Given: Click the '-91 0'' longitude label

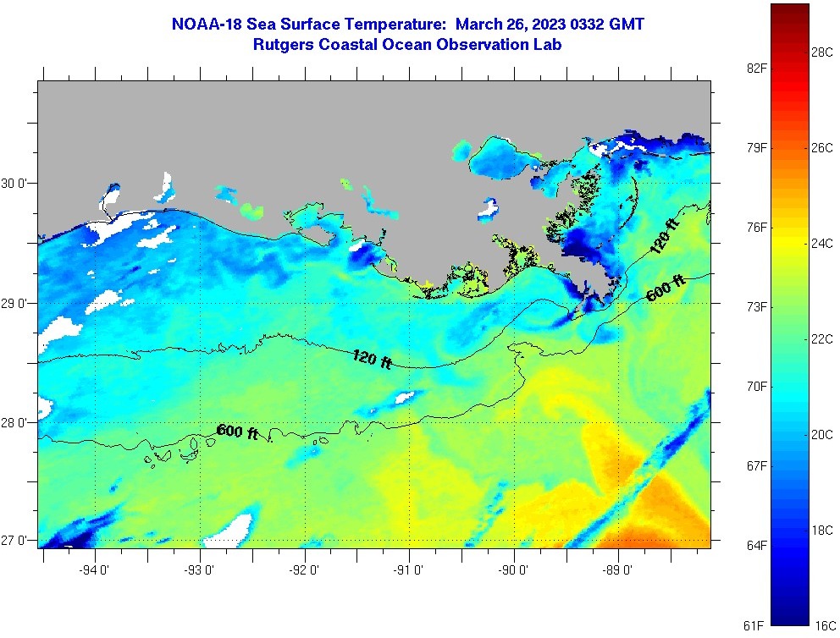Looking at the screenshot, I should pyautogui.click(x=408, y=570).
